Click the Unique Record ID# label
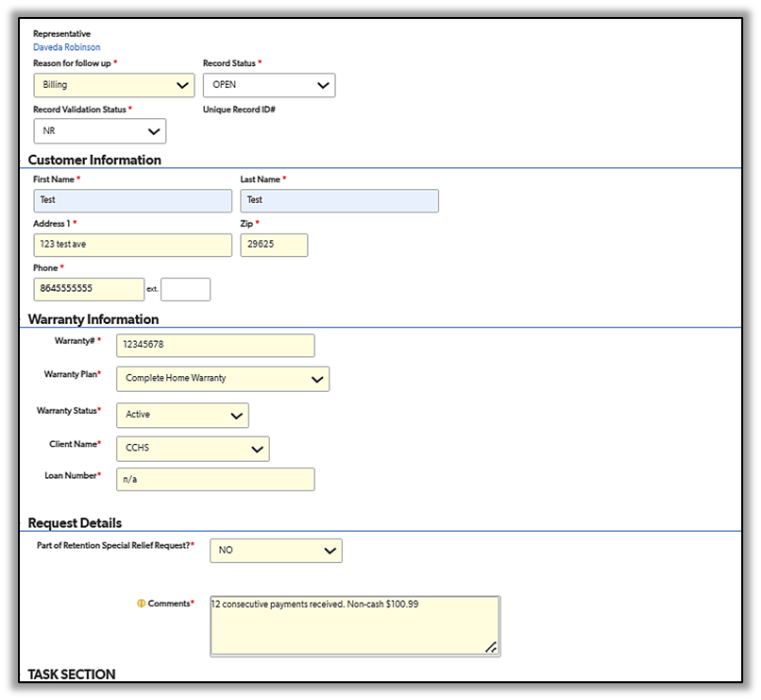Screen dimensions: 761x700 239,110
